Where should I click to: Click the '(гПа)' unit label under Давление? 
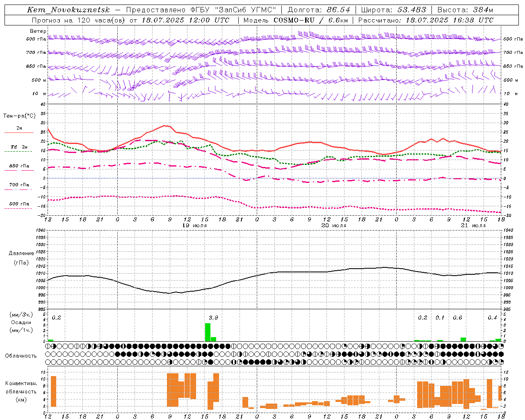click(21, 262)
